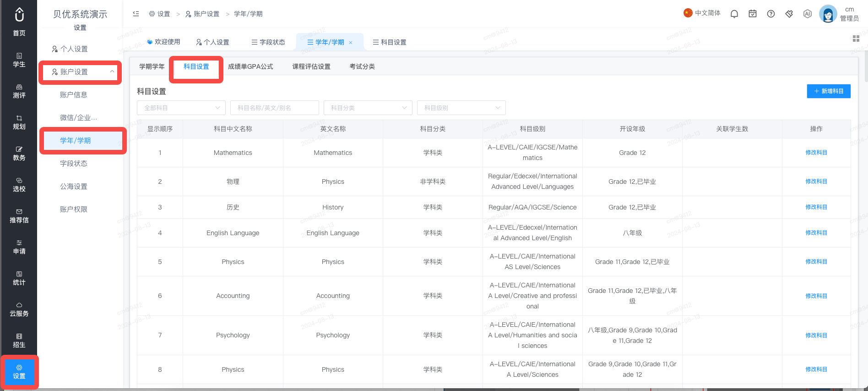This screenshot has width=868, height=391.
Task: Expand the 全部科目 dropdown filter
Action: [x=181, y=108]
